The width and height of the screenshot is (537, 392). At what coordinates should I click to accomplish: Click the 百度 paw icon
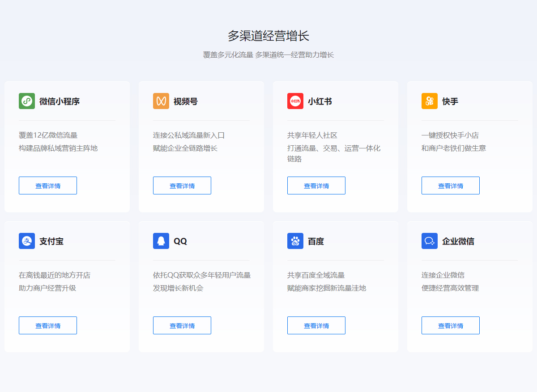(x=295, y=241)
